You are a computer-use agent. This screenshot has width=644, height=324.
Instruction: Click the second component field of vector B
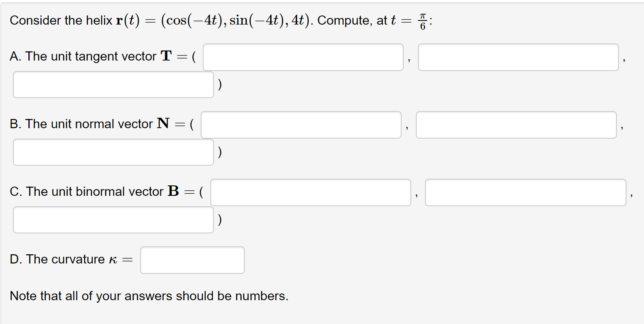[526, 192]
